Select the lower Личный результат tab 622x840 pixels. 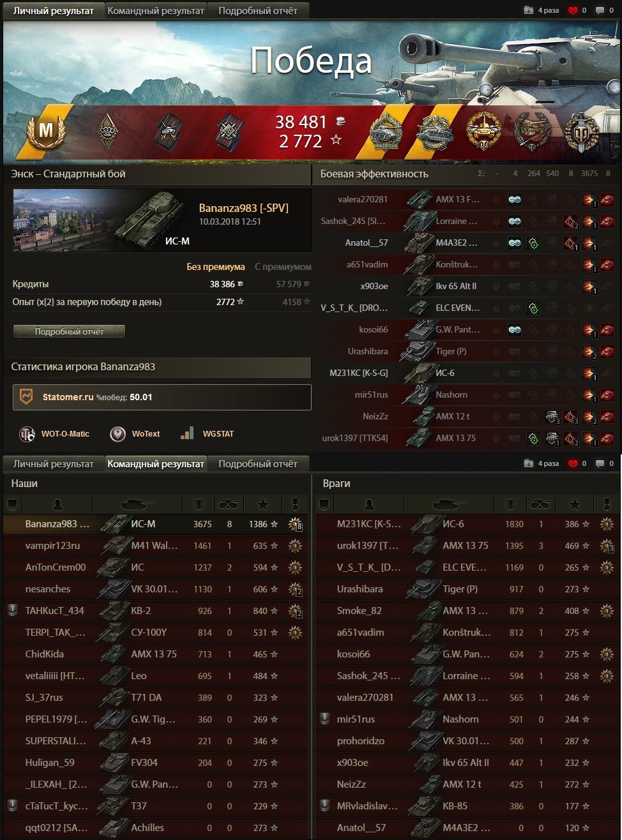(54, 464)
